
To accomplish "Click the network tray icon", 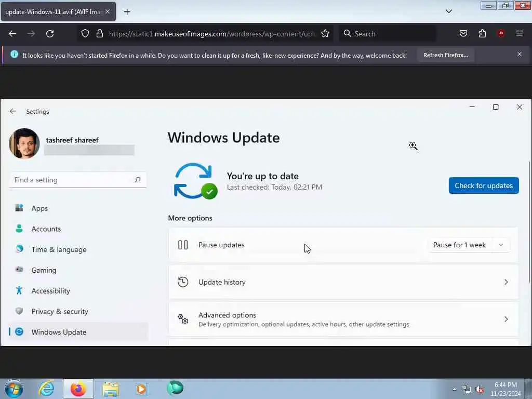I will (x=467, y=390).
